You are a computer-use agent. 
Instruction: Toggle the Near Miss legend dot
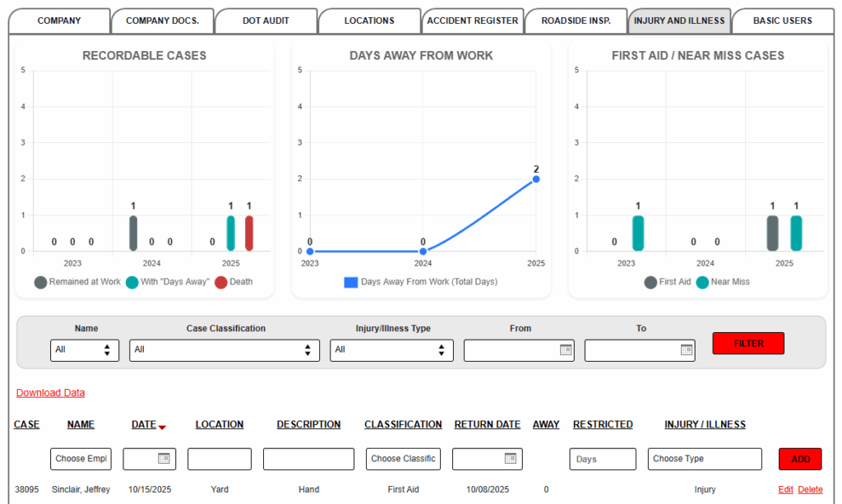pos(702,282)
